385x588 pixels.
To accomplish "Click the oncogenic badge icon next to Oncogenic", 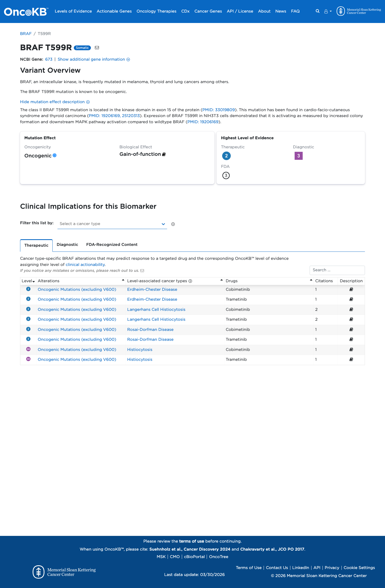I will tap(55, 155).
